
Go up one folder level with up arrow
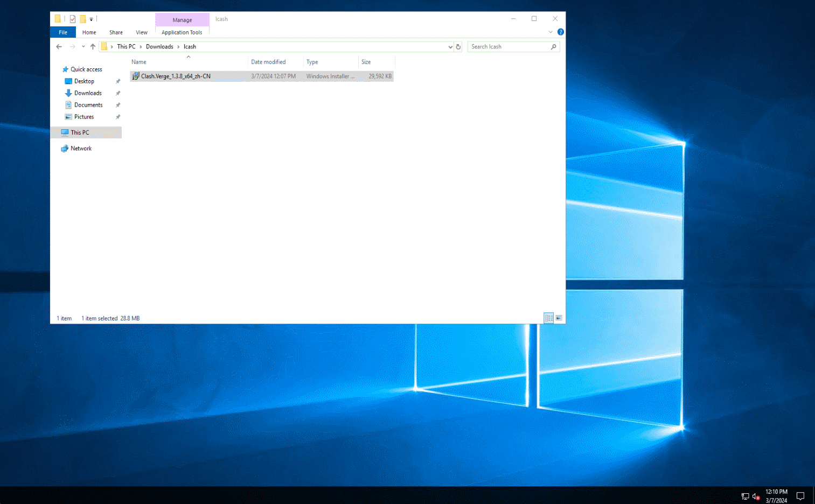click(x=93, y=47)
